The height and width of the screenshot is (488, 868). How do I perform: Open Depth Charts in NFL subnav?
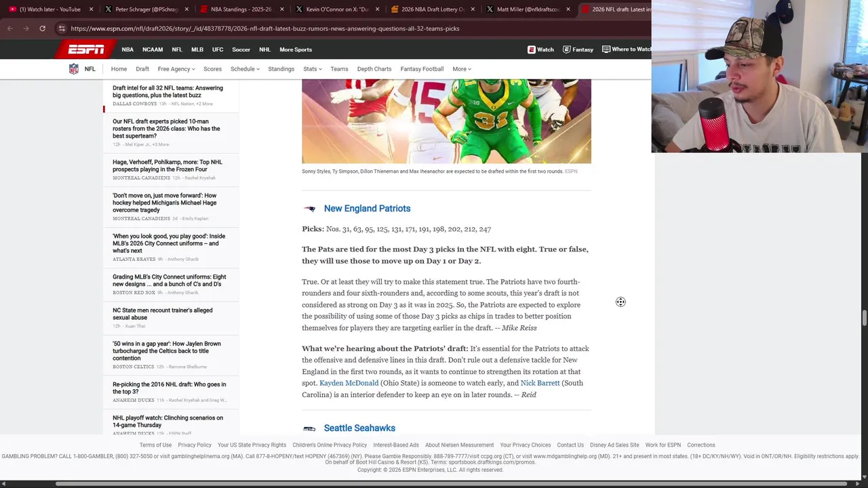tap(374, 69)
